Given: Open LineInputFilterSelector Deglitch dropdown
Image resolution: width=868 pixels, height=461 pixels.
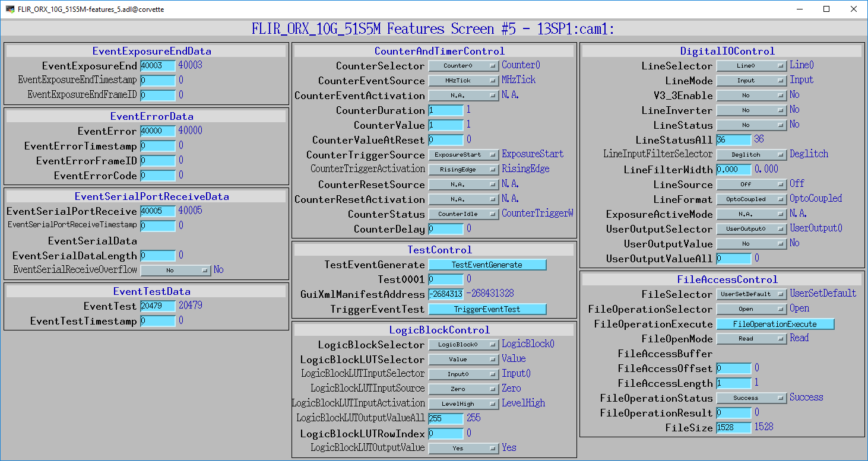Looking at the screenshot, I should click(x=752, y=155).
